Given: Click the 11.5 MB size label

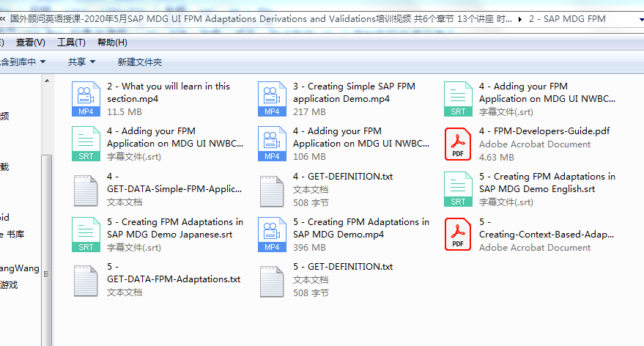Looking at the screenshot, I should click(125, 111).
